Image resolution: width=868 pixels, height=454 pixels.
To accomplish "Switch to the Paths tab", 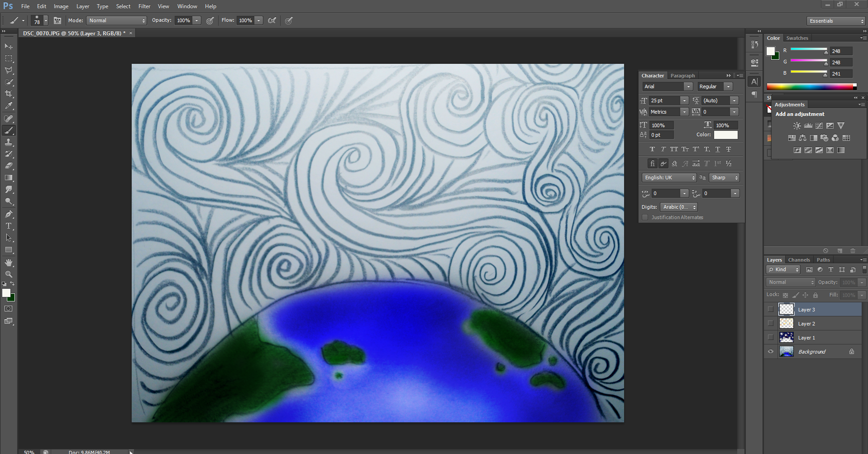I will click(x=823, y=260).
